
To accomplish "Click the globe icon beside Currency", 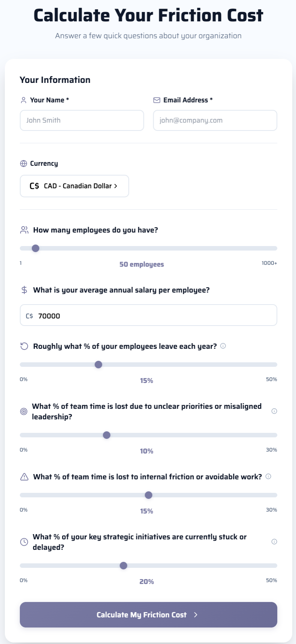I will tap(24, 164).
